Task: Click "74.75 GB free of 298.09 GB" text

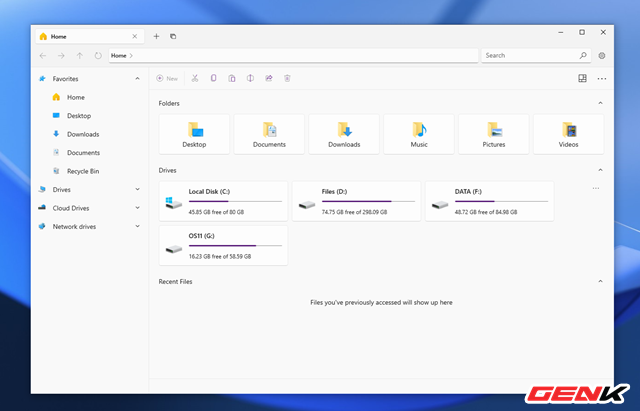Action: (x=354, y=212)
